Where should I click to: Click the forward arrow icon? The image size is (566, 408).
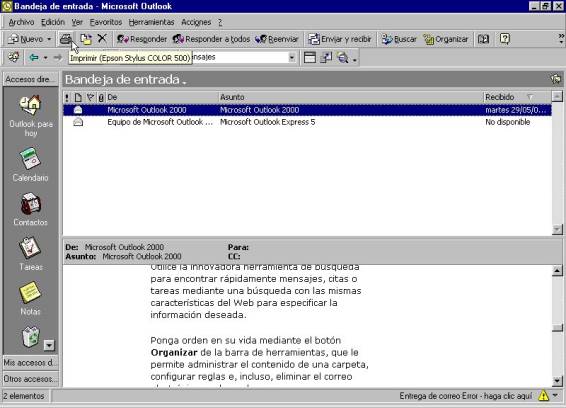(58, 57)
